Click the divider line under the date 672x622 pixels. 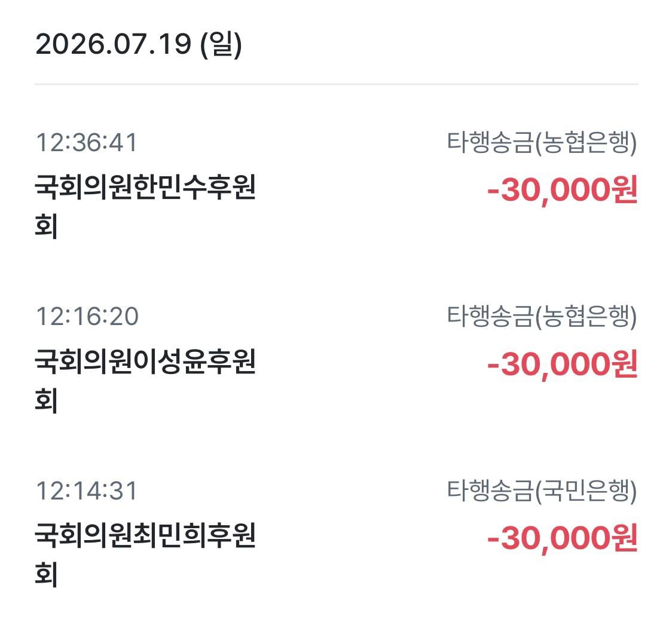pyautogui.click(x=337, y=84)
